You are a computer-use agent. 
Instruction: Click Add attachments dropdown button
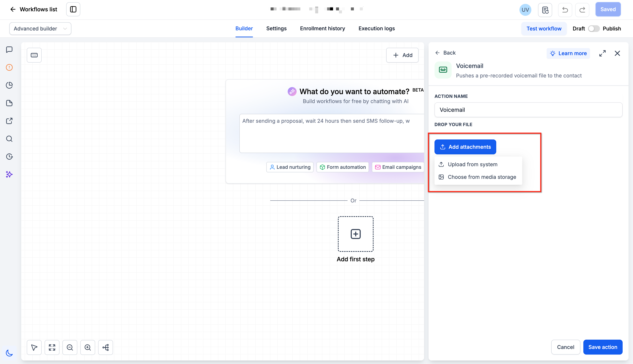(x=465, y=147)
